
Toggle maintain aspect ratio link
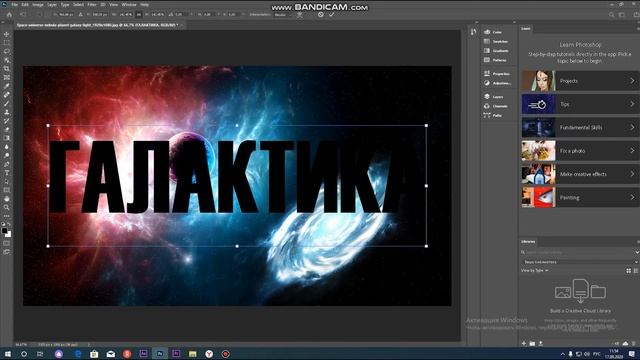[x=139, y=15]
